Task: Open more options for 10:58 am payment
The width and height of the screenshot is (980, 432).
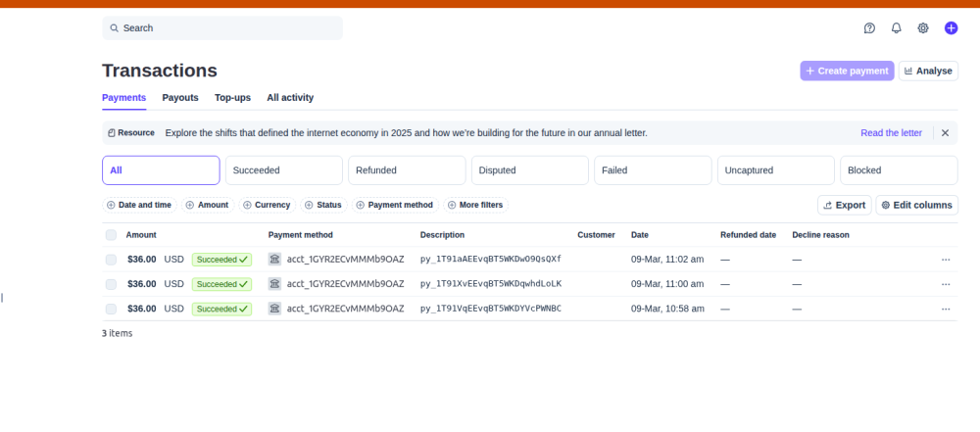Action: tap(946, 309)
